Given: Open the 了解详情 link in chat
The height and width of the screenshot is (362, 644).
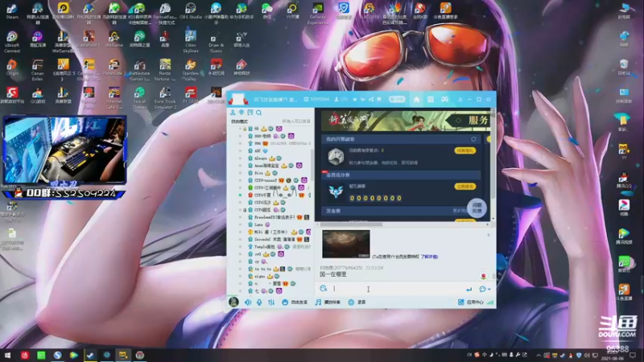Looking at the screenshot, I should pyautogui.click(x=429, y=257).
